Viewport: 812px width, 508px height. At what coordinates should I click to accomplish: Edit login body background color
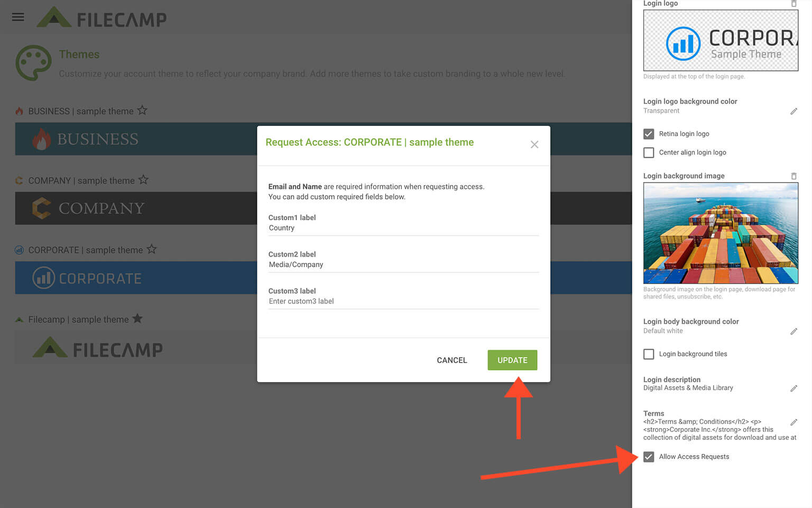(793, 331)
